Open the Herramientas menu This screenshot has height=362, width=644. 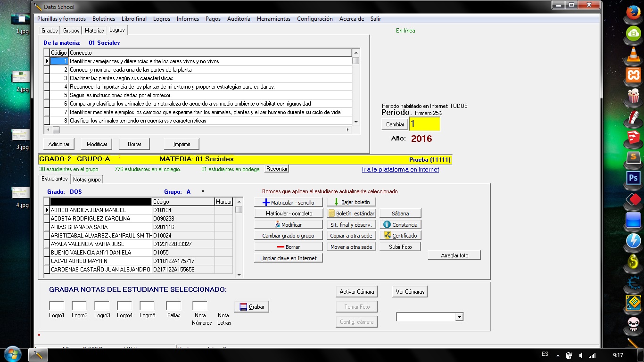coord(273,19)
